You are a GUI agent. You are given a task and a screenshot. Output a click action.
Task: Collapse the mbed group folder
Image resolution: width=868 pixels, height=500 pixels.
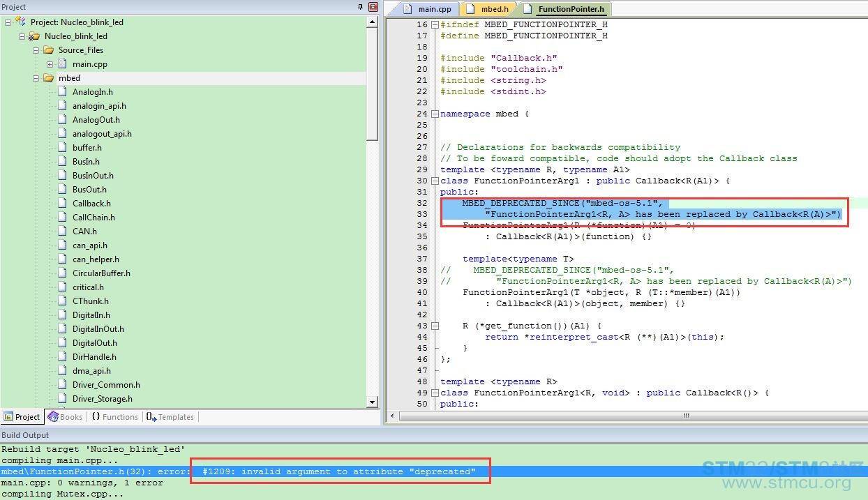point(36,78)
